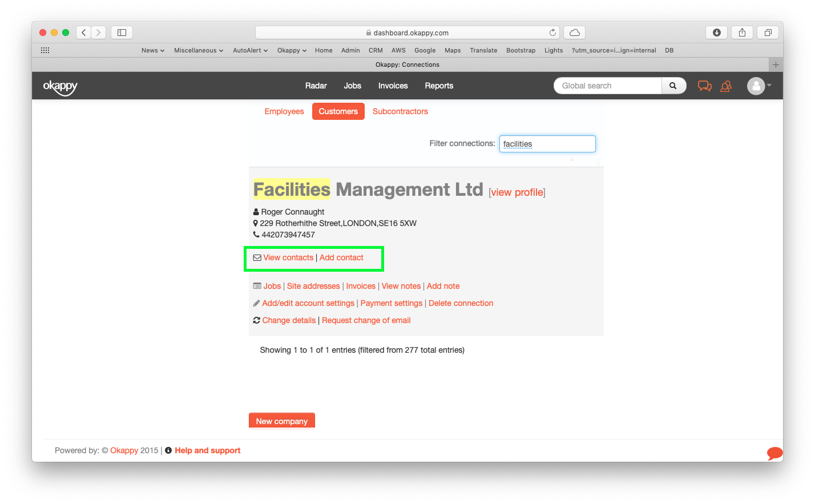Viewport: 815px width, 504px height.
Task: Open Payment settings link
Action: pyautogui.click(x=392, y=303)
